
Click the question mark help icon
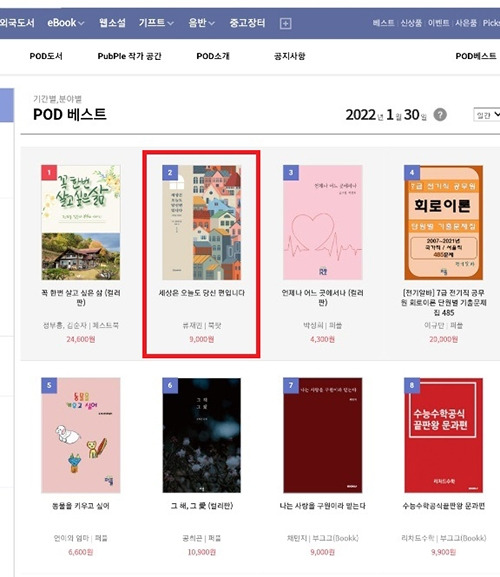point(440,115)
